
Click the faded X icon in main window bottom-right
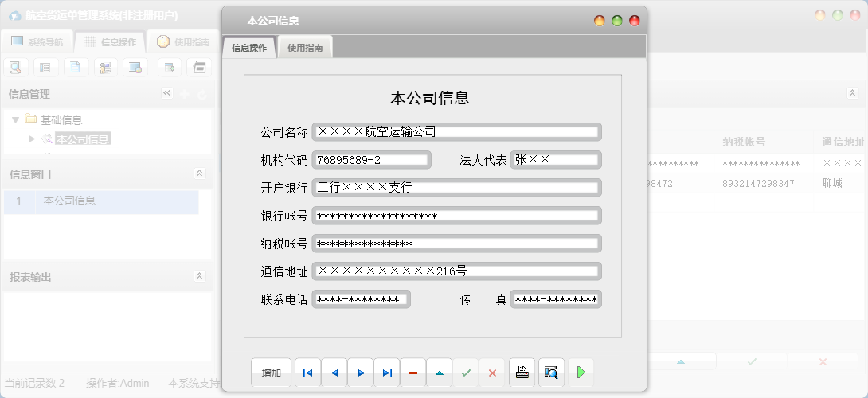(823, 361)
